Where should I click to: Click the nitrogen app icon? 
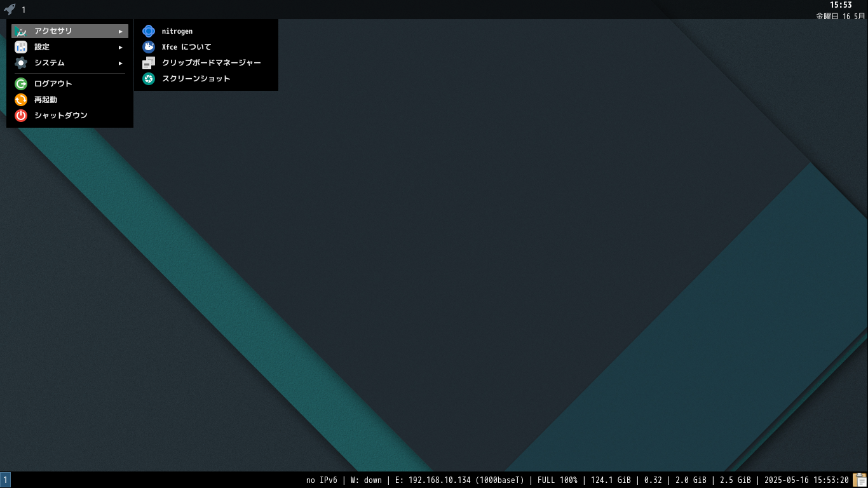[x=149, y=31]
